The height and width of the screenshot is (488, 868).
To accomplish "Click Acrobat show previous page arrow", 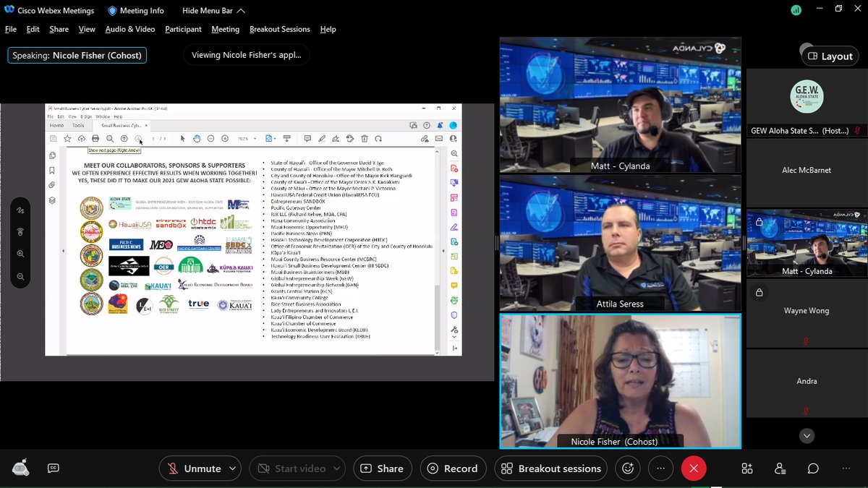I will [124, 138].
